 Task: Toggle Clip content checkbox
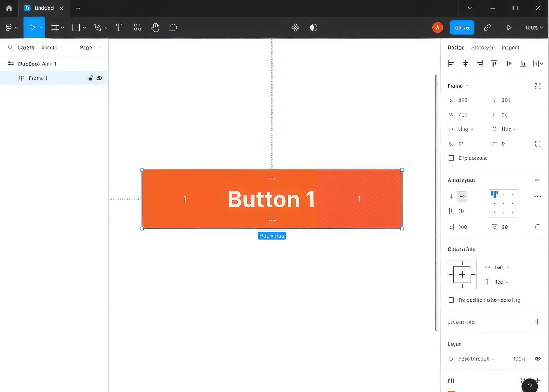[451, 158]
